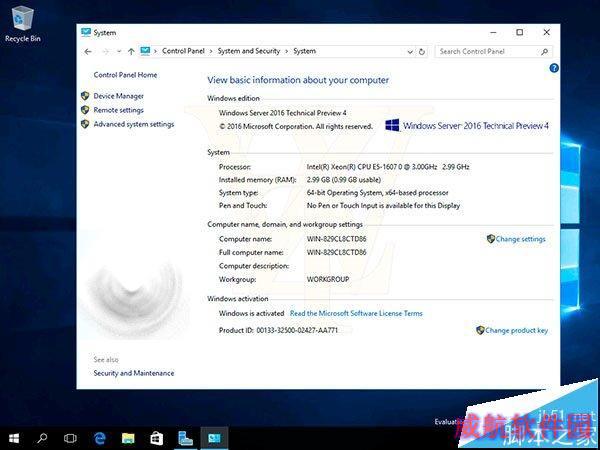The image size is (600, 450).
Task: Open File Explorer from the taskbar
Action: (x=128, y=438)
